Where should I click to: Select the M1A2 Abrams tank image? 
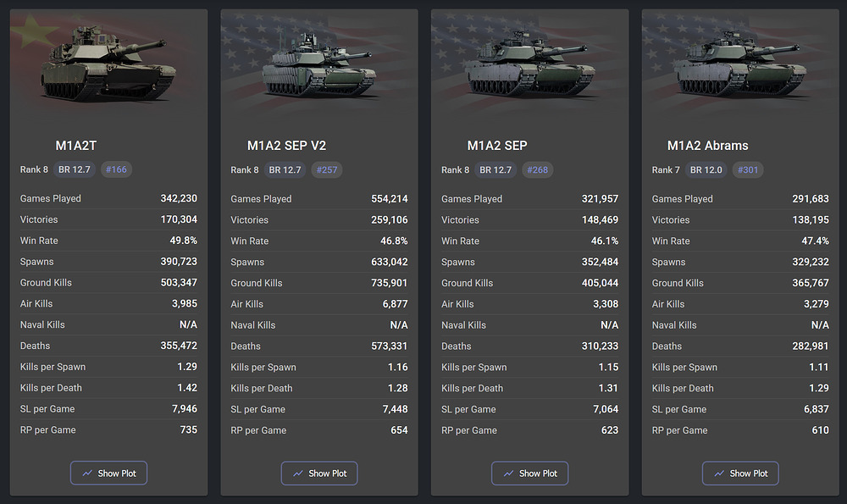pos(740,65)
